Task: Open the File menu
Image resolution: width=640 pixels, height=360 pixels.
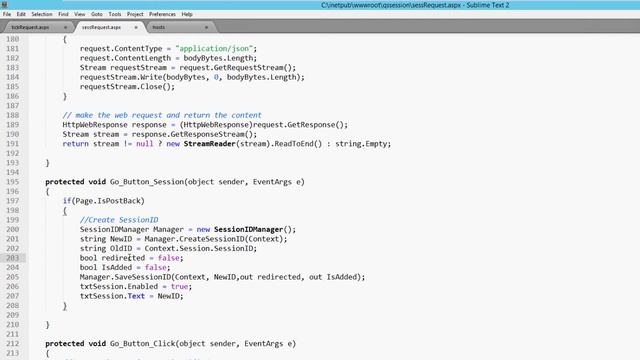Action: pos(7,14)
